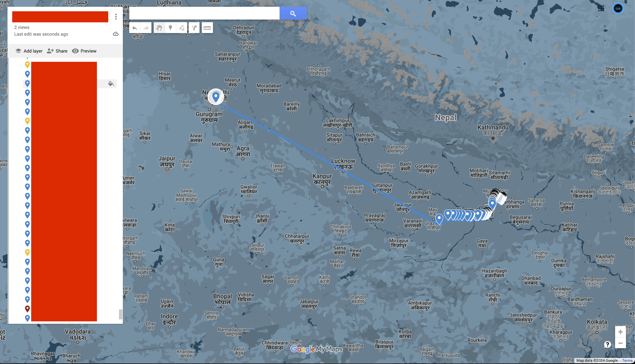
Task: Click the cloud save status icon
Action: click(116, 34)
